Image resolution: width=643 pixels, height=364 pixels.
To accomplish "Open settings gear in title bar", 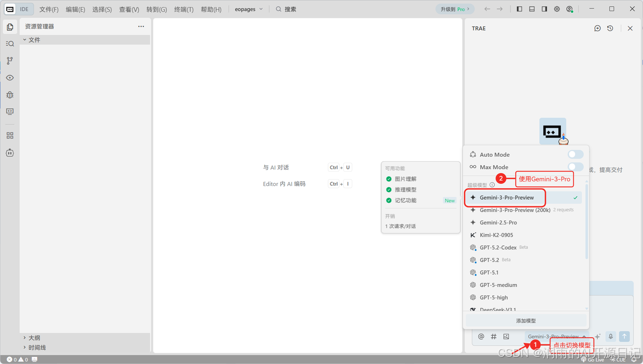I will 557,9.
